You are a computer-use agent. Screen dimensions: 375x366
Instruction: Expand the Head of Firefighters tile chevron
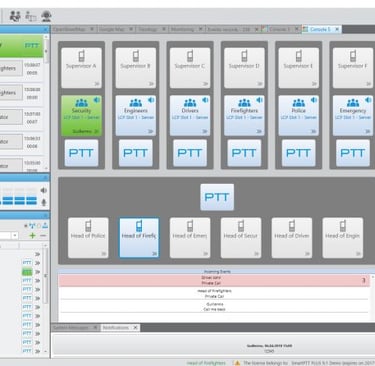click(x=154, y=254)
